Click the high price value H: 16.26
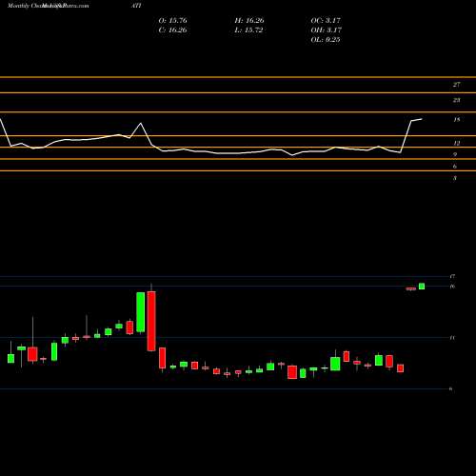This screenshot has height=476, width=476. pyautogui.click(x=249, y=21)
